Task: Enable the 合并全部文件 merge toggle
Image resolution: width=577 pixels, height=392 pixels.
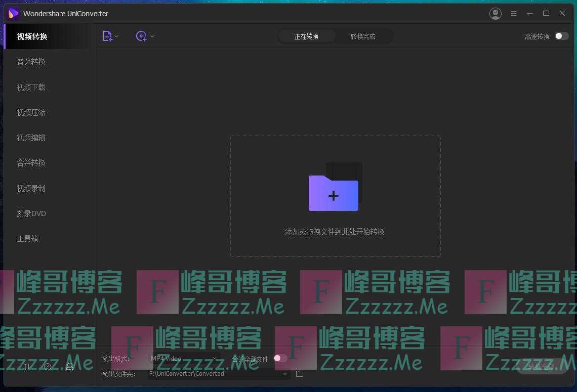Action: click(x=280, y=358)
